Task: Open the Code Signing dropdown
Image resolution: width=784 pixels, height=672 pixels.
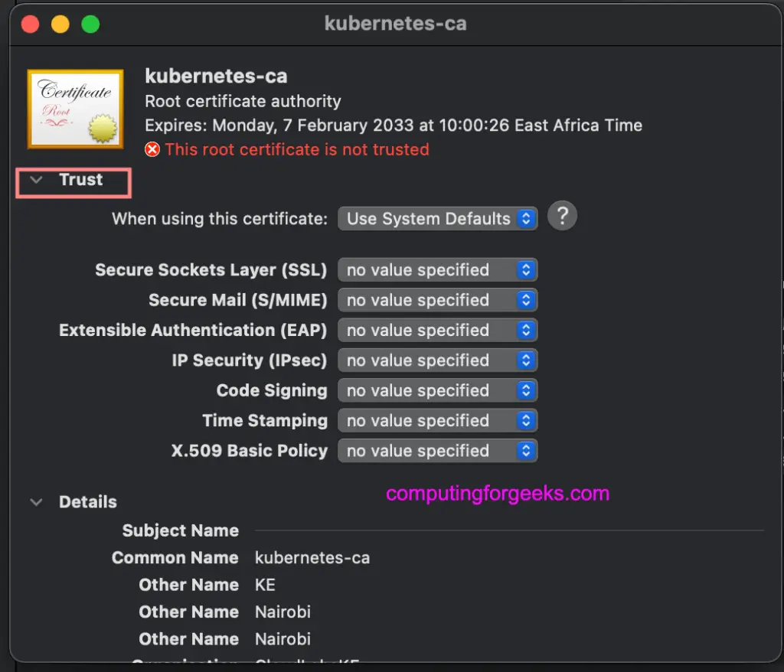Action: point(437,390)
